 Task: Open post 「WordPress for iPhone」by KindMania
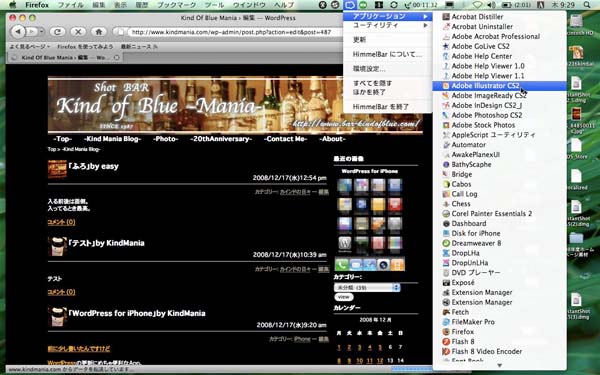[137, 313]
